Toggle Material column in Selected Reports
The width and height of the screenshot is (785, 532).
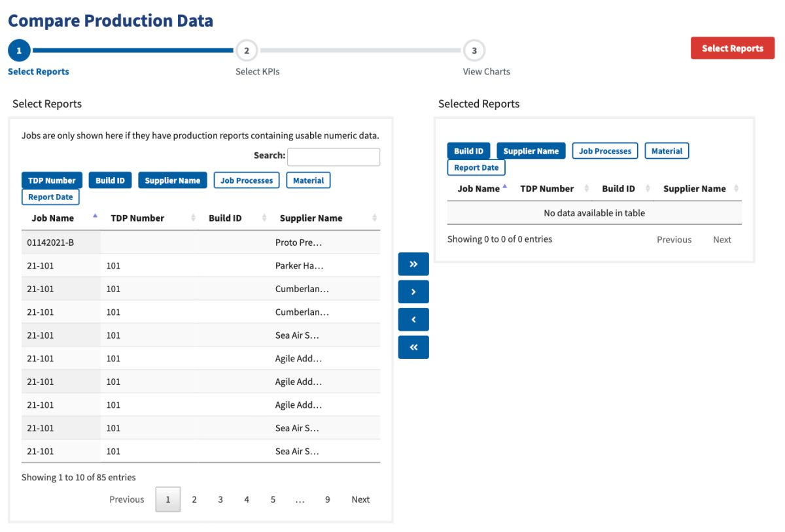coord(667,151)
